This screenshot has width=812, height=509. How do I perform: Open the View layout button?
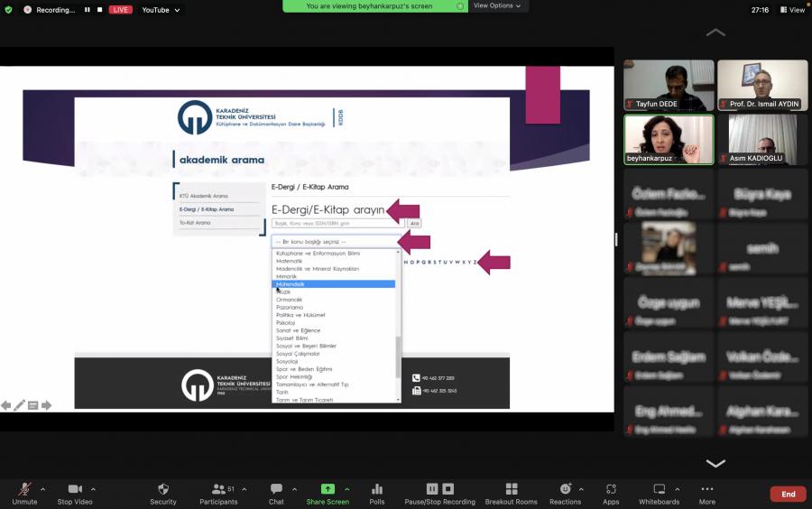click(x=792, y=10)
